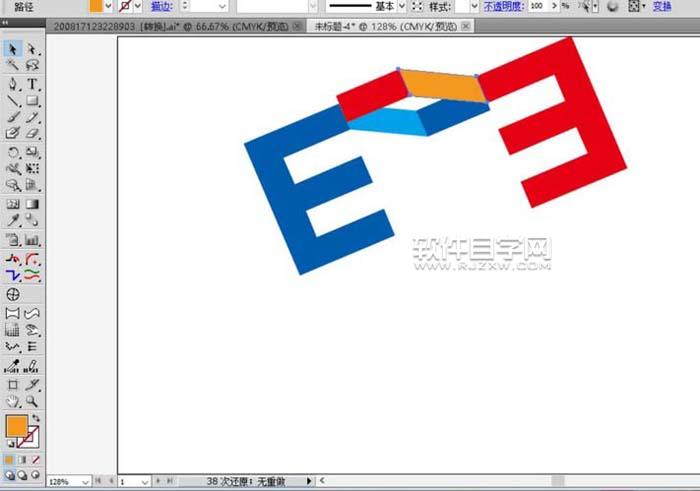Select the Gradient tool
Screen dimensions: 700x491
pyautogui.click(x=33, y=204)
